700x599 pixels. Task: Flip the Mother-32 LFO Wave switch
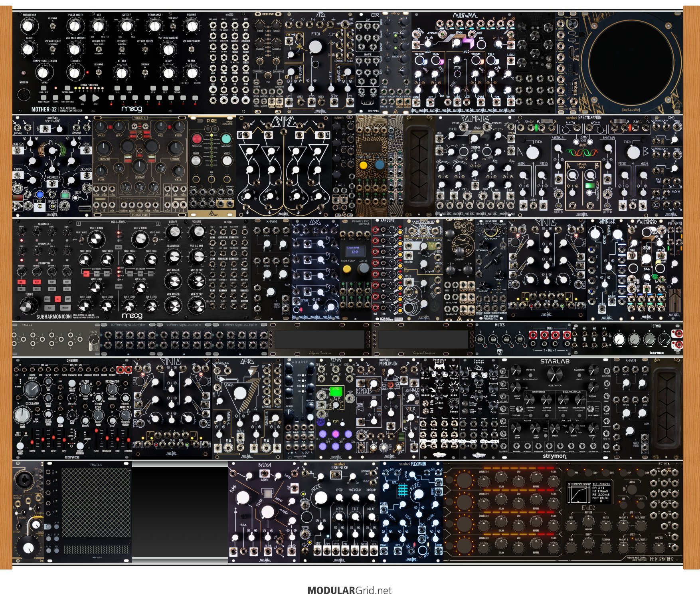pos(99,73)
